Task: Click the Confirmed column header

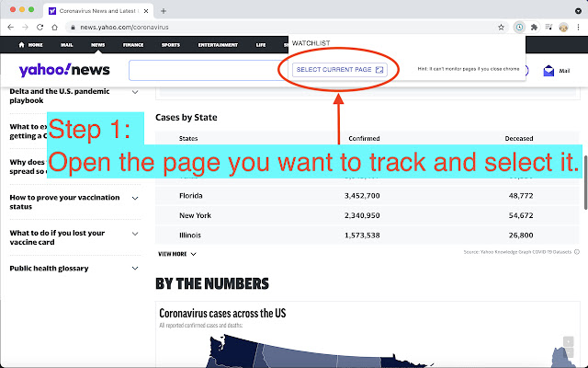Action: (364, 138)
